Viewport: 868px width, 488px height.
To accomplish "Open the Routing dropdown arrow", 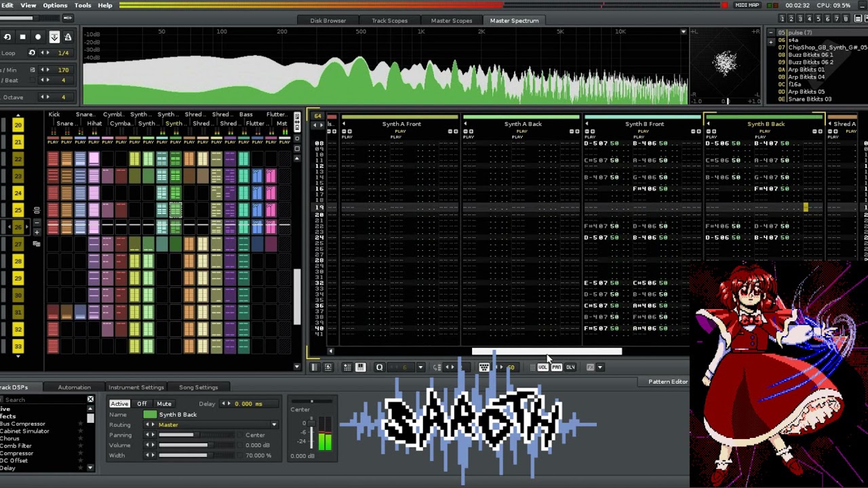I will (274, 425).
